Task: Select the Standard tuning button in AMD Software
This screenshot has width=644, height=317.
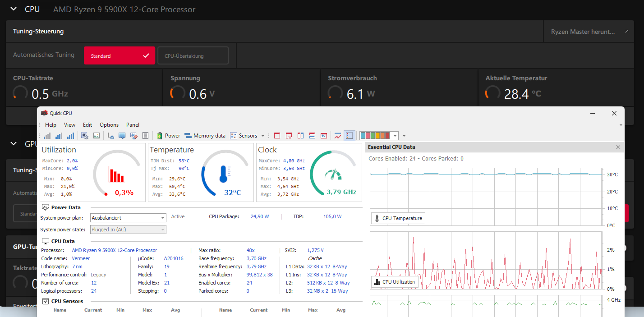Action: pos(120,55)
